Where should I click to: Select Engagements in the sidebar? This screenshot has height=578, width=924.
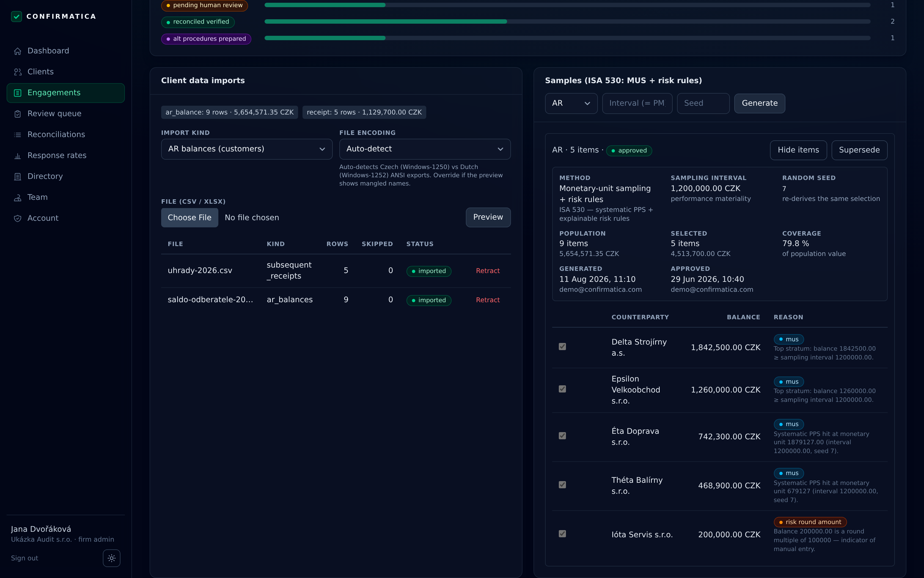pos(66,93)
